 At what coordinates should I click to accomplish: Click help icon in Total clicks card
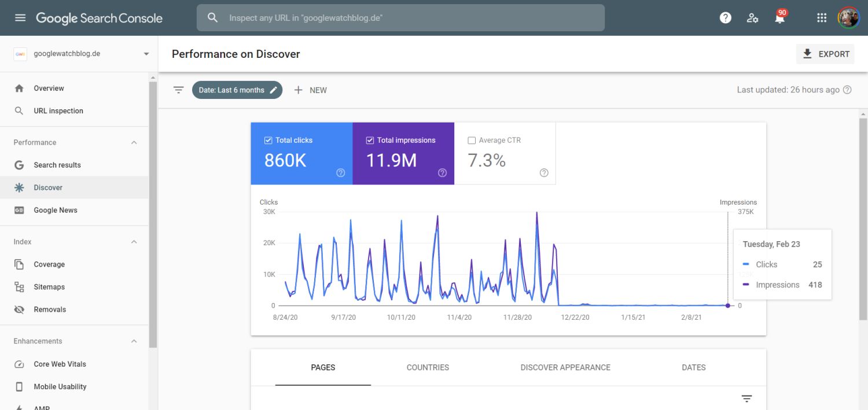[341, 173]
